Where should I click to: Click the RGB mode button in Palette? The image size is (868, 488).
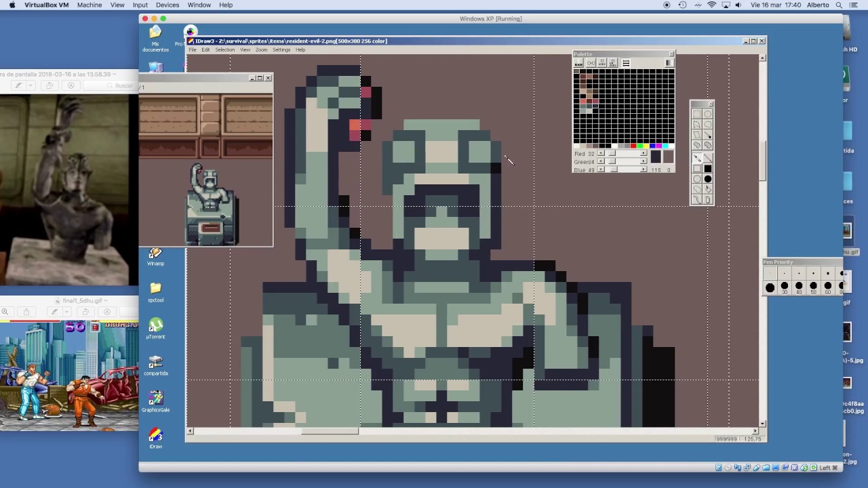pos(578,63)
